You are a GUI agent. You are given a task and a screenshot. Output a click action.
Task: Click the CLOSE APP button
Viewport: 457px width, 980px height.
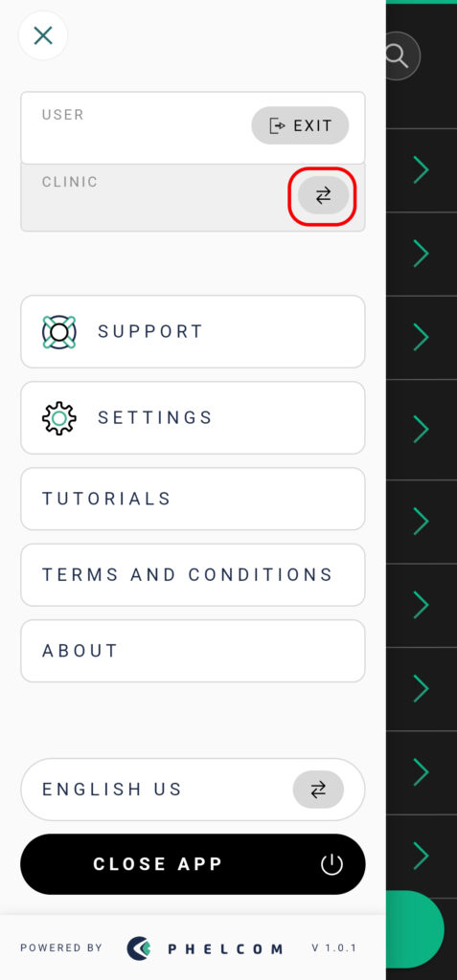pos(193,864)
